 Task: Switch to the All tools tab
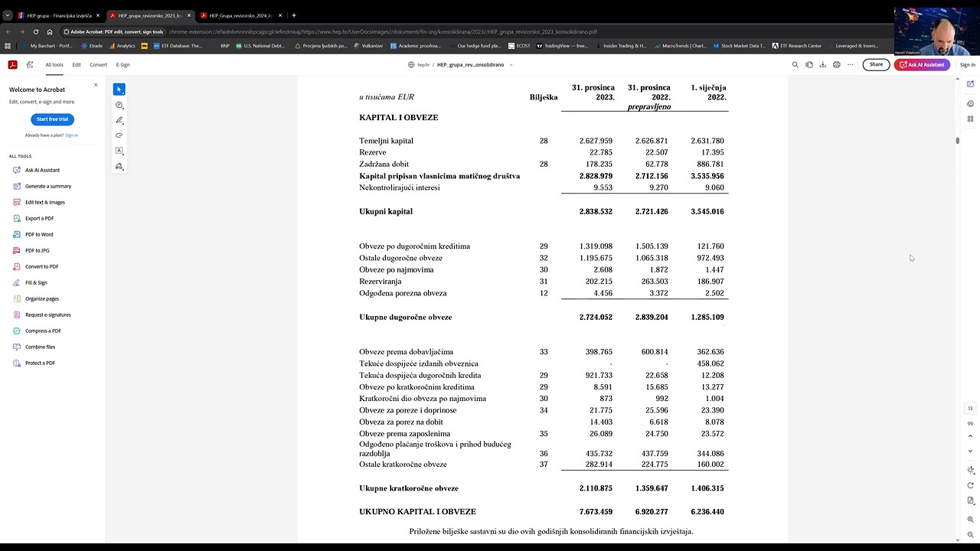click(x=54, y=65)
